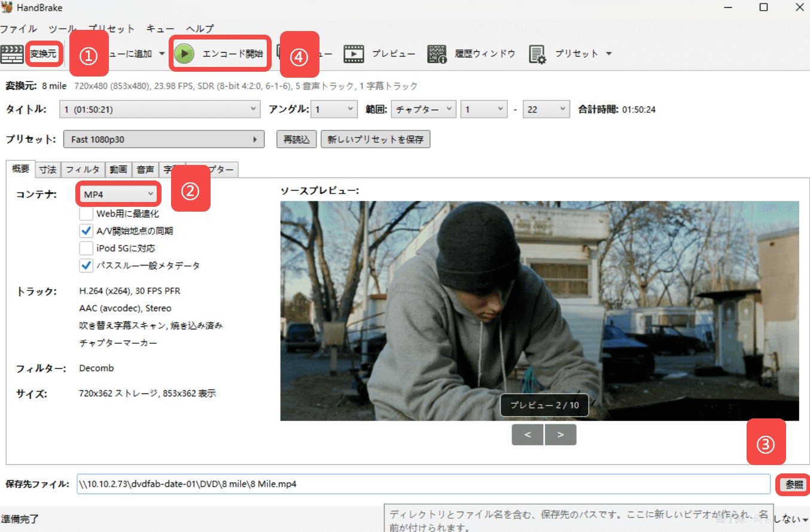Click the プリセット gear document icon

(538, 54)
